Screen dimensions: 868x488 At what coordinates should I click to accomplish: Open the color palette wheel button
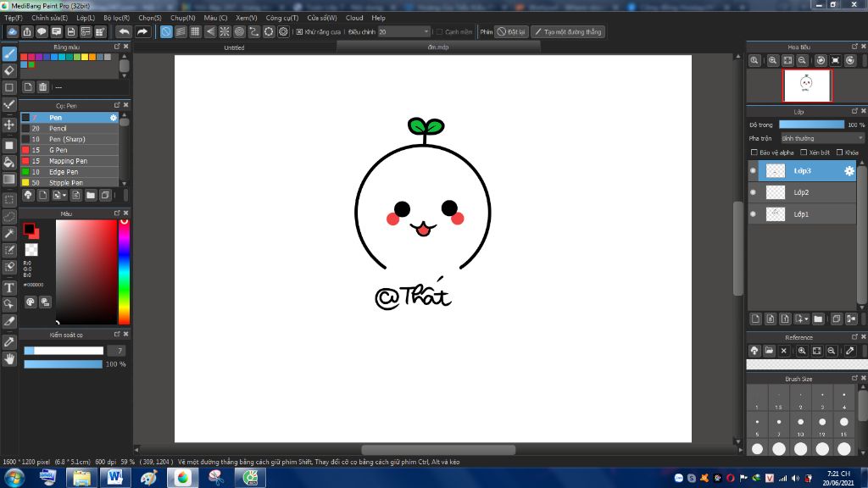31,302
